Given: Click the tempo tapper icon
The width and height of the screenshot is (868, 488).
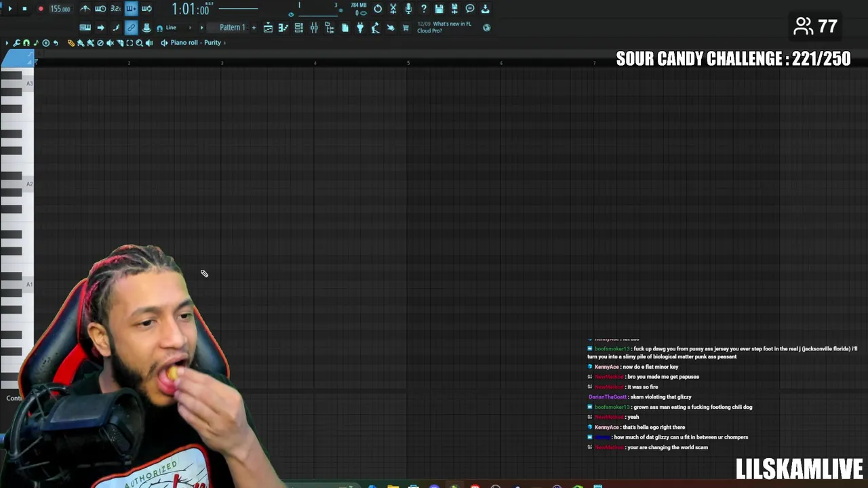Looking at the screenshot, I should (x=375, y=28).
